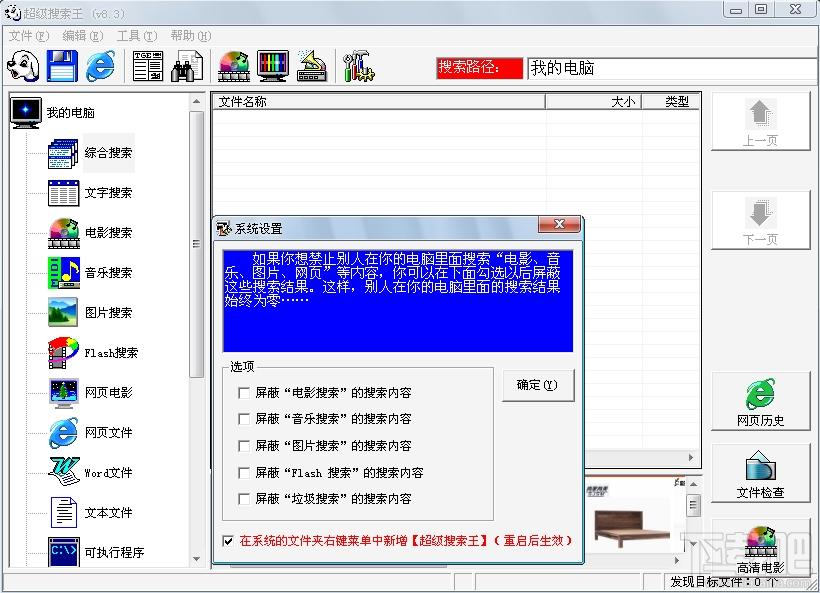820x593 pixels.
Task: Click sidebar scrollbar down arrow
Action: coord(197,558)
